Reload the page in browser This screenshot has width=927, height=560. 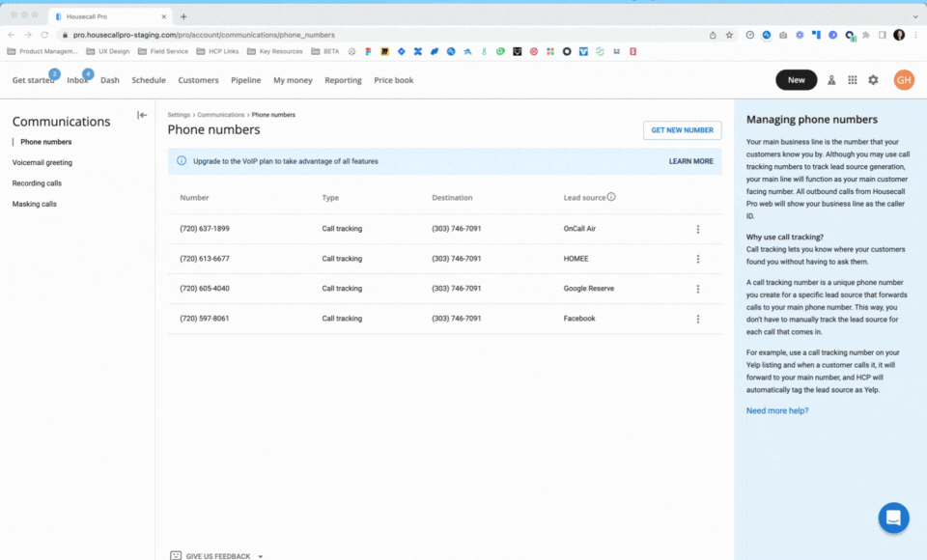click(x=44, y=35)
